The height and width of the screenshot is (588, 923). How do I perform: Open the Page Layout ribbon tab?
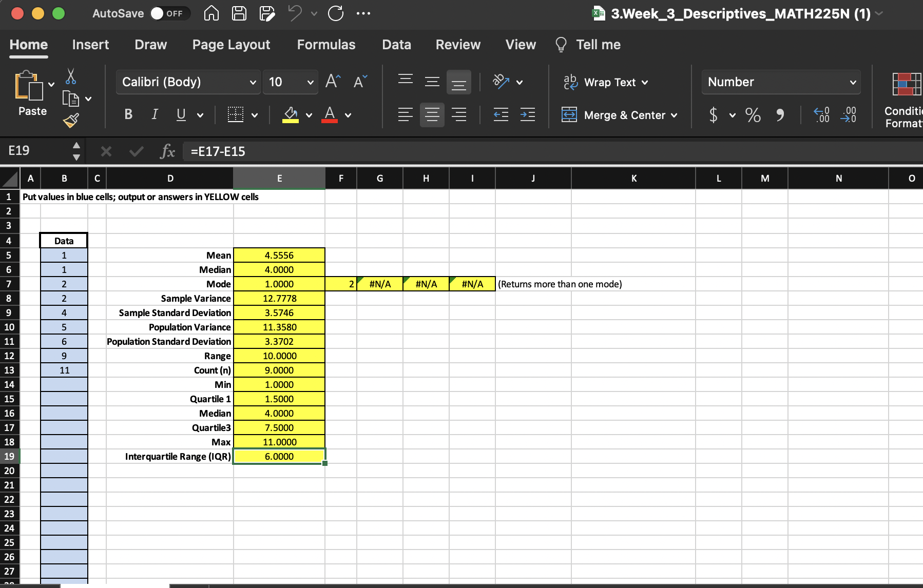[x=231, y=45]
